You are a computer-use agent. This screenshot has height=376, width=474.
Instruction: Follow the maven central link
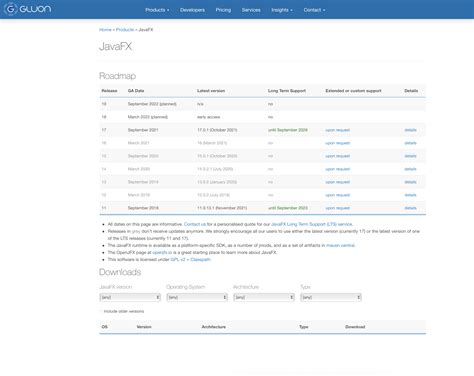pyautogui.click(x=340, y=245)
